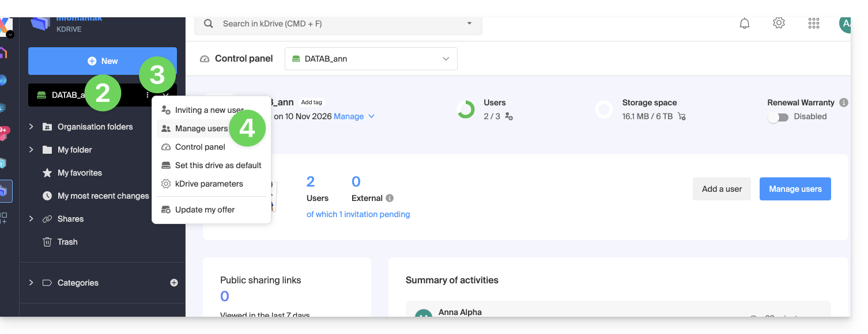Expand the Organisation folders tree item
This screenshot has height=334, width=868.
pos(31,127)
